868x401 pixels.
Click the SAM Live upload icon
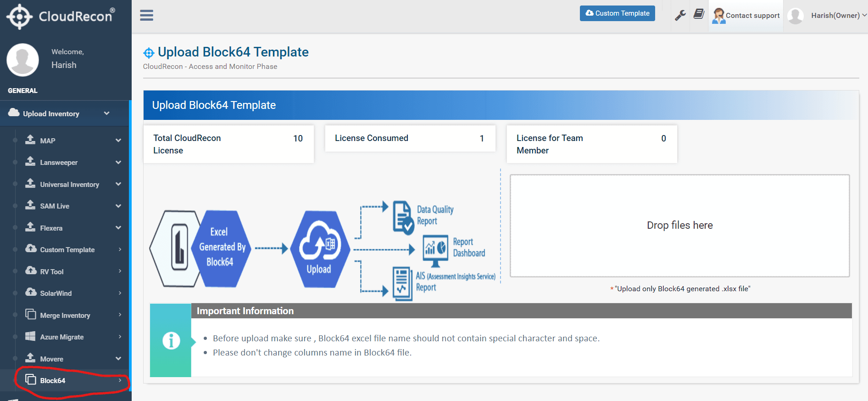coord(30,205)
